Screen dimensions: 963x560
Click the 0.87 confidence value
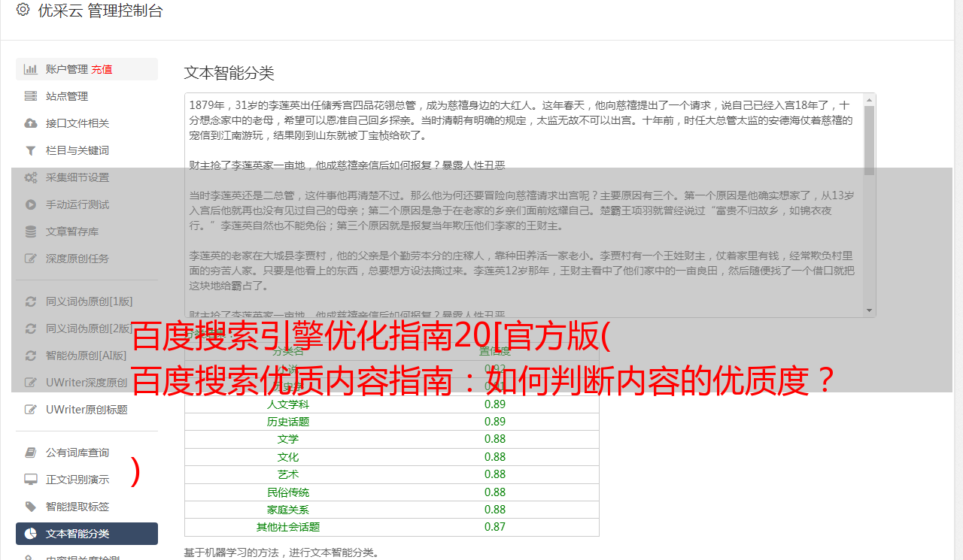(495, 527)
